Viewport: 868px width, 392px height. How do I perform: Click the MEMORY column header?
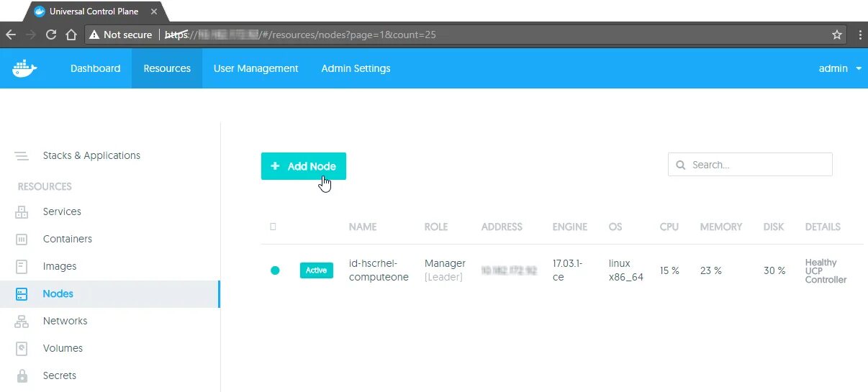pos(721,227)
